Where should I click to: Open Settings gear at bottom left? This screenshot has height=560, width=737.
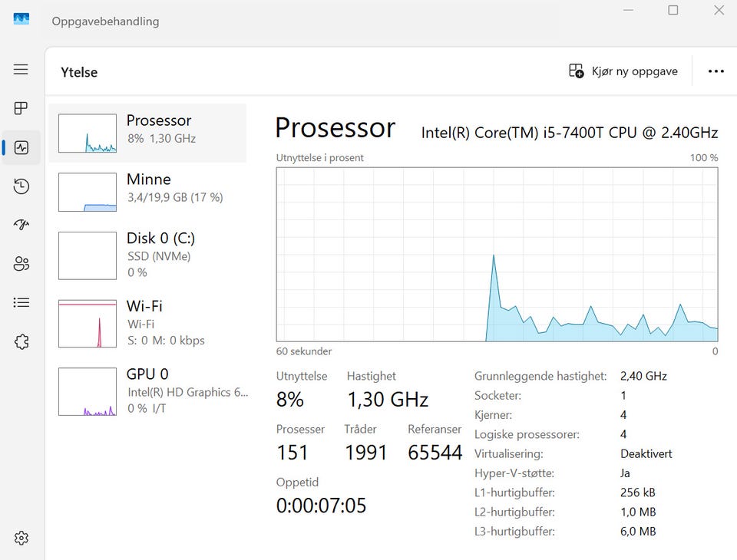(21, 538)
